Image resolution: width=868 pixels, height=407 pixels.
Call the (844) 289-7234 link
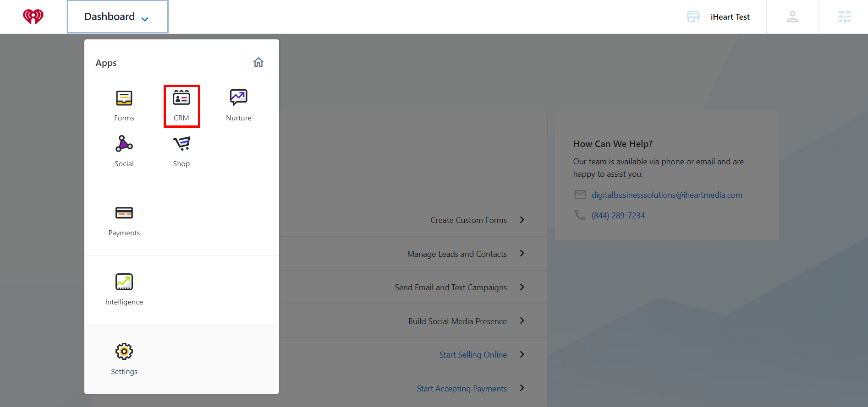(x=618, y=216)
